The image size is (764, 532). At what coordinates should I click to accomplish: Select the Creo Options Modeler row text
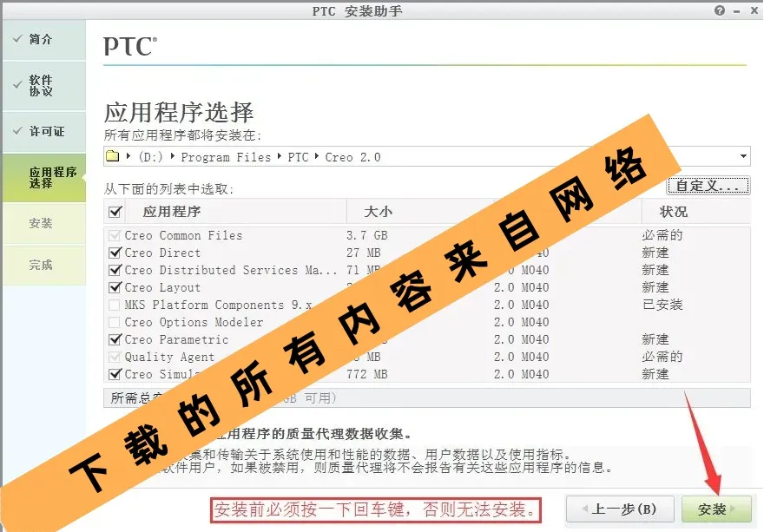coord(194,322)
